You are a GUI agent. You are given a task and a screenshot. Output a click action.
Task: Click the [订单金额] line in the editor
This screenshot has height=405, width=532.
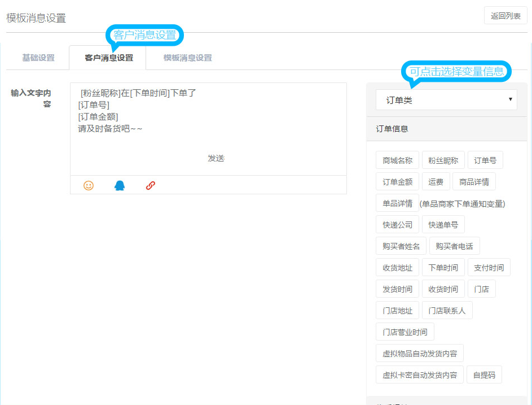[x=98, y=117]
